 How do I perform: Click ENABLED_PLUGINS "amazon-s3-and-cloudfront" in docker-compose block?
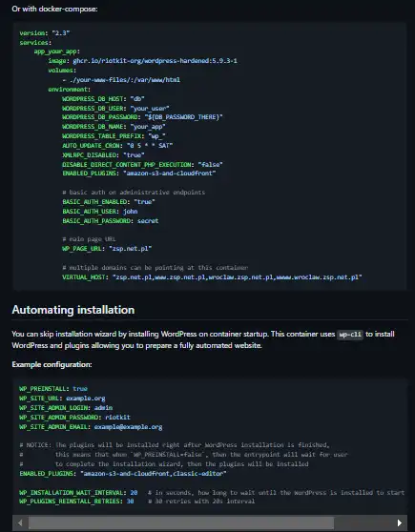tap(139, 173)
